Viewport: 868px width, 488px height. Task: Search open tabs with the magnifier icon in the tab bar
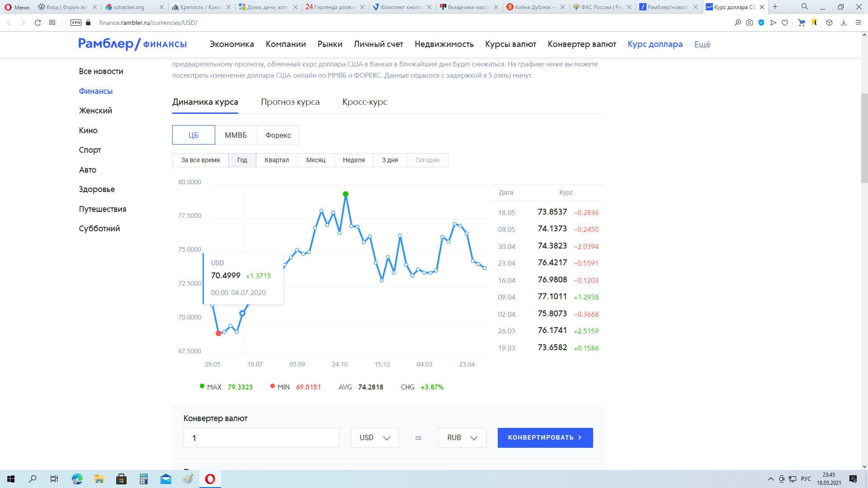pyautogui.click(x=805, y=7)
